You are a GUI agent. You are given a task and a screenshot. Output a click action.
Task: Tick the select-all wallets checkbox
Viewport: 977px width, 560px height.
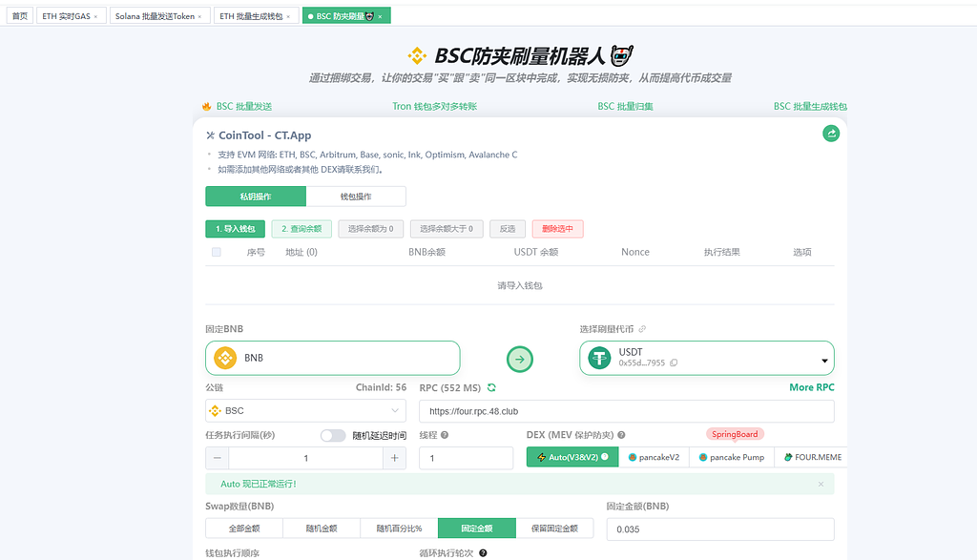(217, 252)
